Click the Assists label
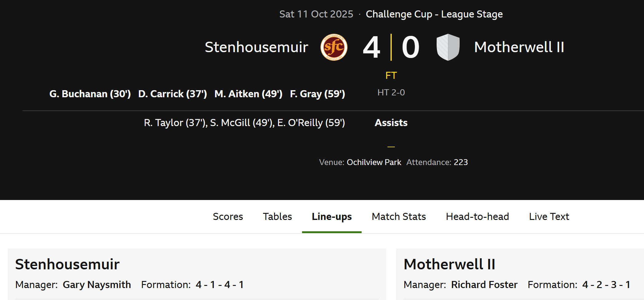Viewport: 644px width, 300px height. click(x=391, y=123)
